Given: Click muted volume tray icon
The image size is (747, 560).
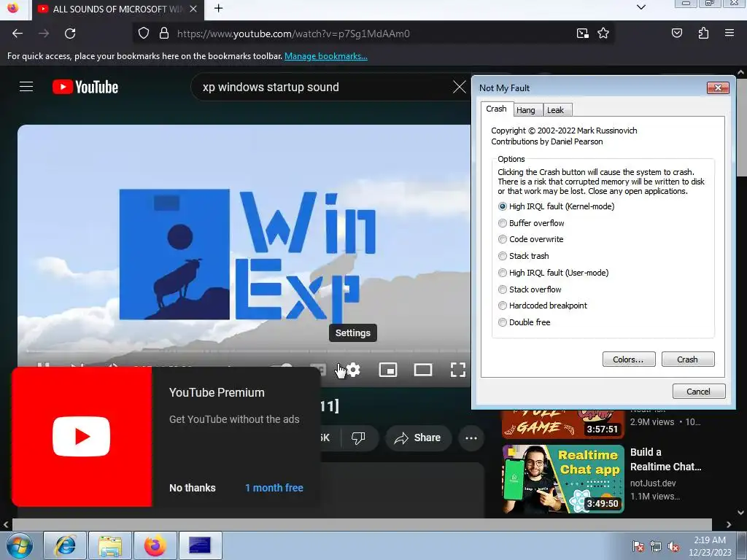Looking at the screenshot, I should [x=673, y=546].
